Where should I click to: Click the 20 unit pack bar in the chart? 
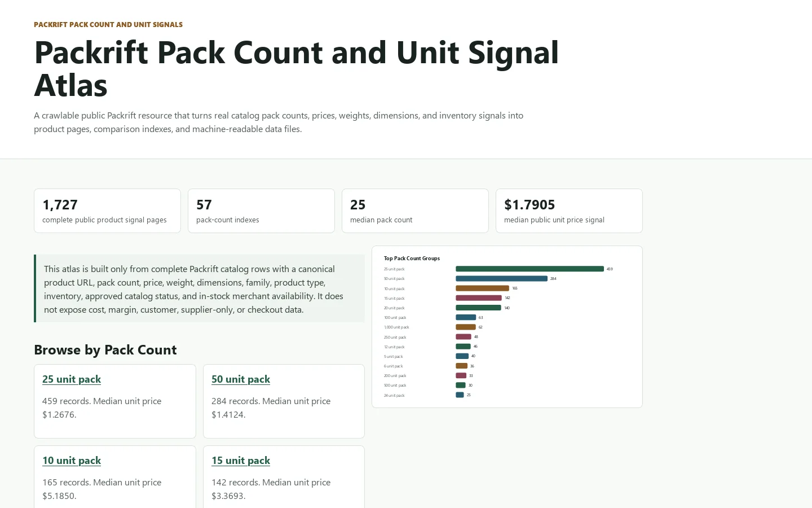(478, 308)
